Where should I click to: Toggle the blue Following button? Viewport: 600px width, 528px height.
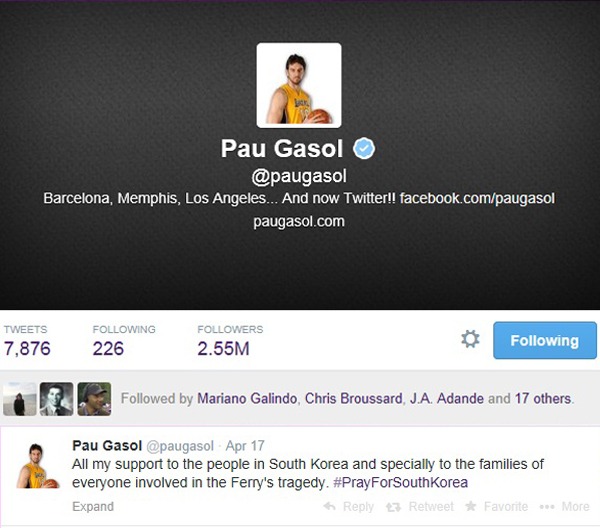coord(545,341)
